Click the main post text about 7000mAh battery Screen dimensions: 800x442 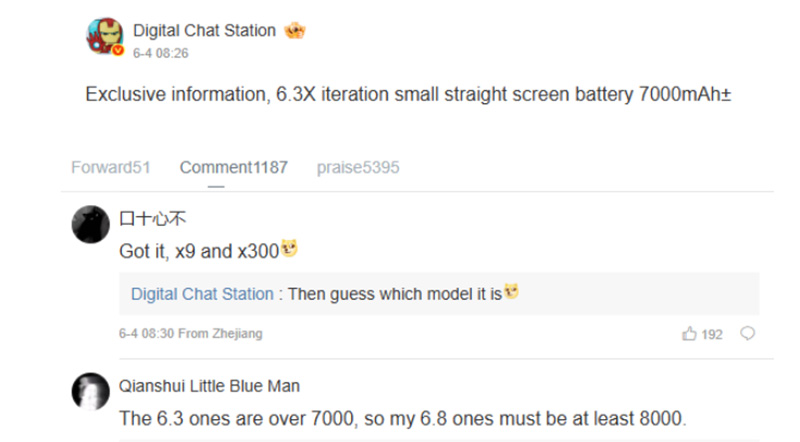(402, 95)
